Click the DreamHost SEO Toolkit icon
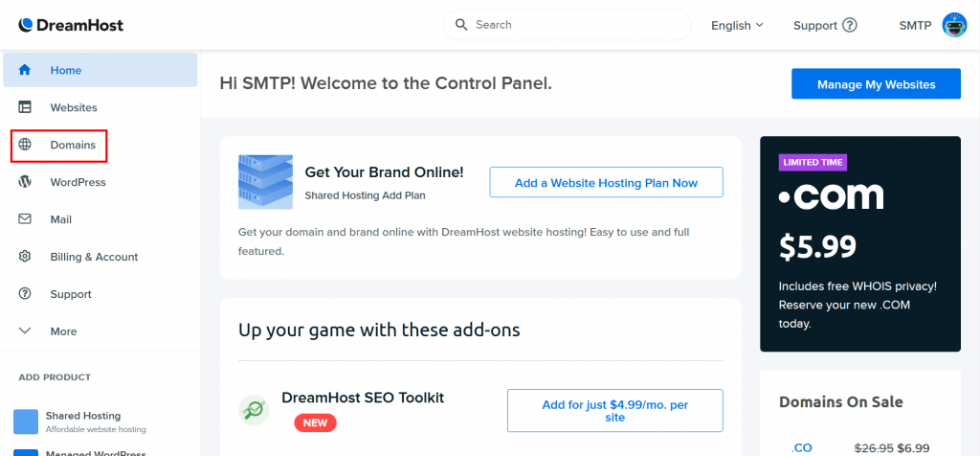This screenshot has width=980, height=456. 255,410
